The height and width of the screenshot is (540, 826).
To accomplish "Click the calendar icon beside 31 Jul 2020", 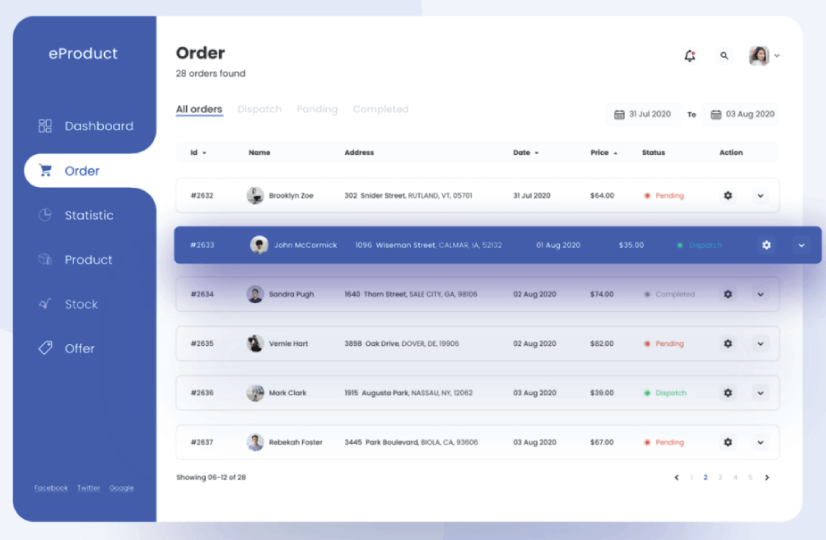I will (x=619, y=115).
